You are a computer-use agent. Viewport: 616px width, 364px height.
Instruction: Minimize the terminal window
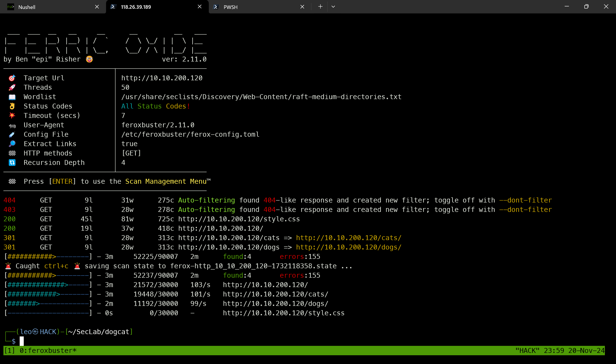pyautogui.click(x=567, y=7)
